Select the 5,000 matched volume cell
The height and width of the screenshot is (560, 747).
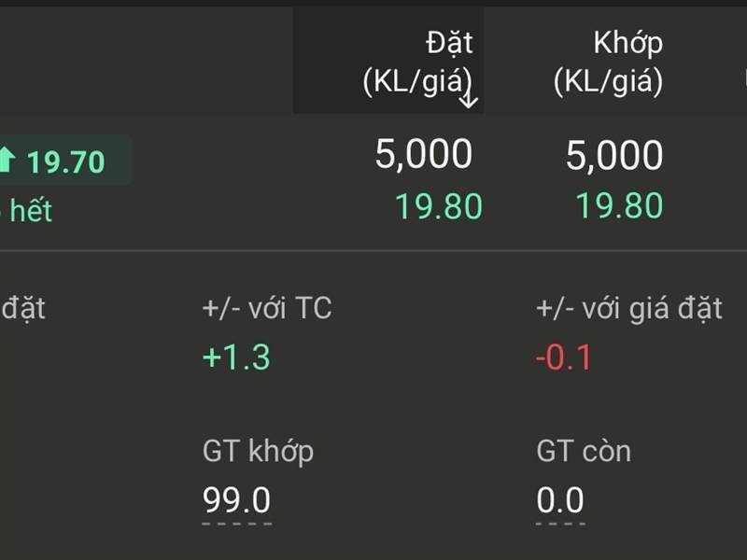coord(612,154)
